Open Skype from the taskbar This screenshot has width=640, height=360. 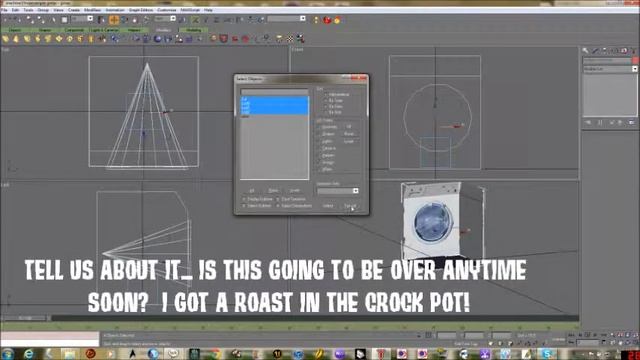coord(547,353)
